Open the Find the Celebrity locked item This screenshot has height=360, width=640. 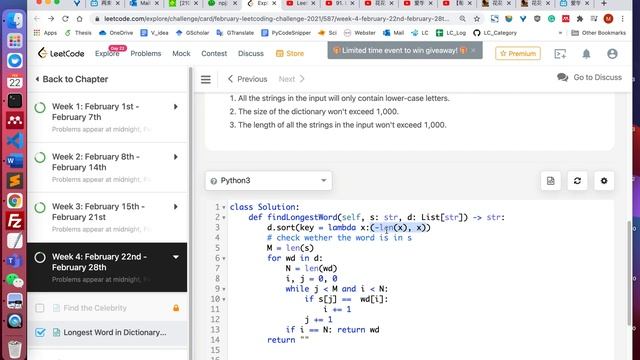(x=95, y=308)
